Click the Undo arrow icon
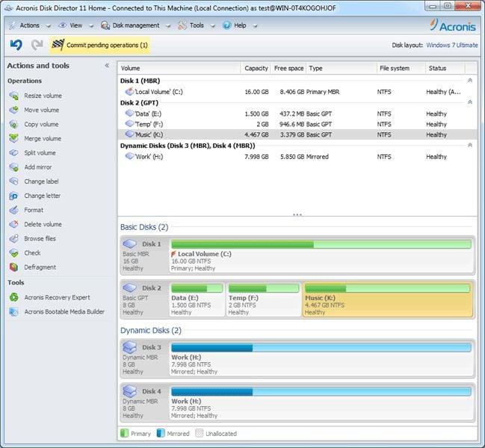This screenshot has width=485, height=448. point(16,45)
